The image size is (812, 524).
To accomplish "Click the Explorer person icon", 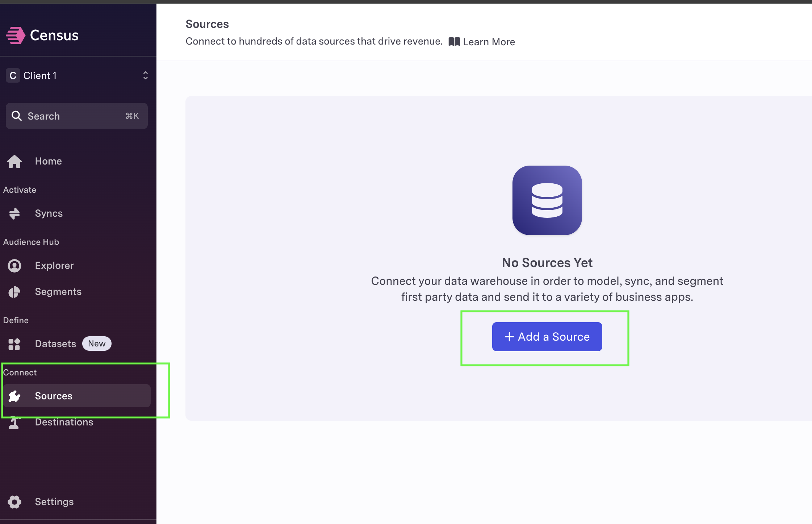I will click(14, 266).
